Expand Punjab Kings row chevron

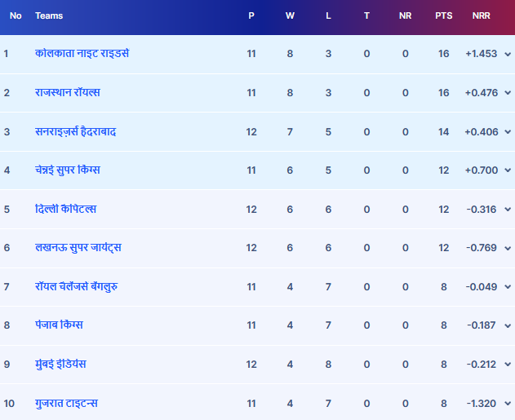[508, 325]
